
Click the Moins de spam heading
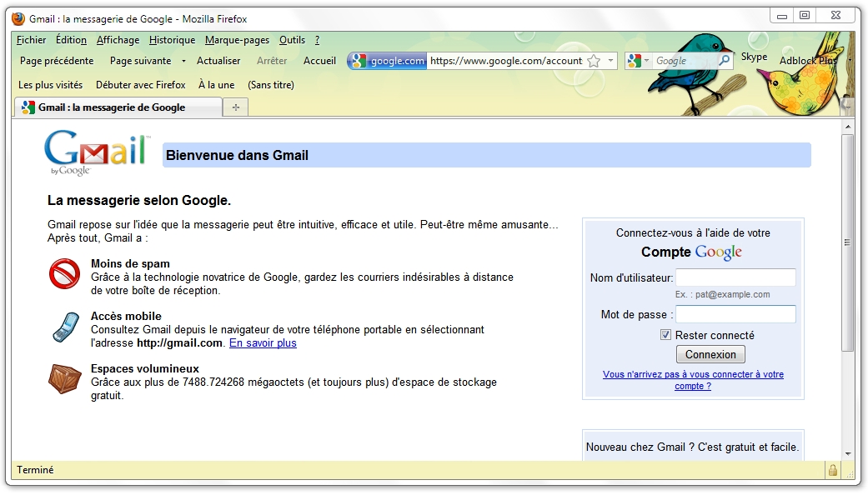tap(130, 264)
